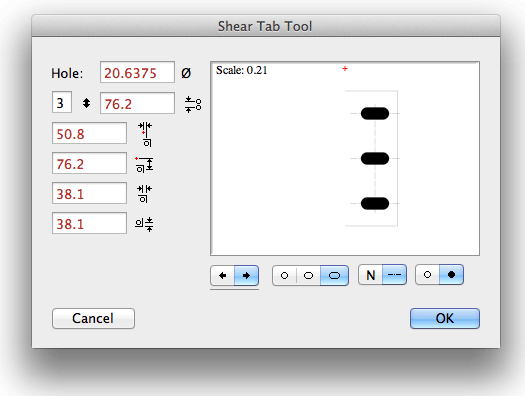525x396 pixels.
Task: Choose the round hole shape option
Action: click(285, 275)
